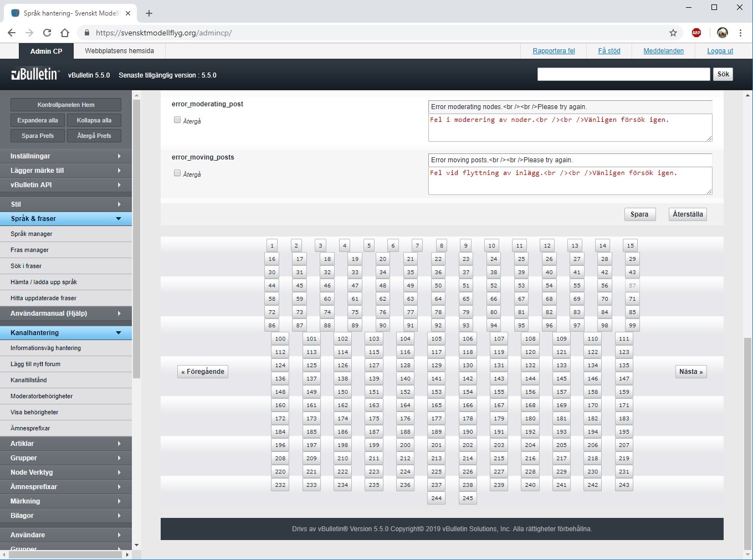Bookmark this page with star icon

673,33
